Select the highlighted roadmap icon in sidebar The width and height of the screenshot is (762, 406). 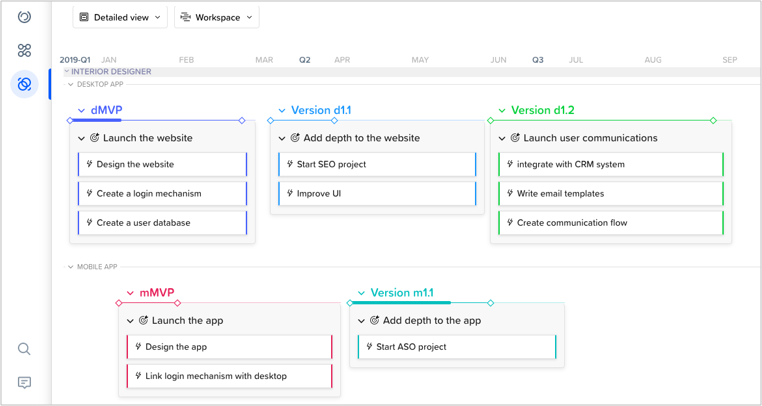(x=24, y=84)
